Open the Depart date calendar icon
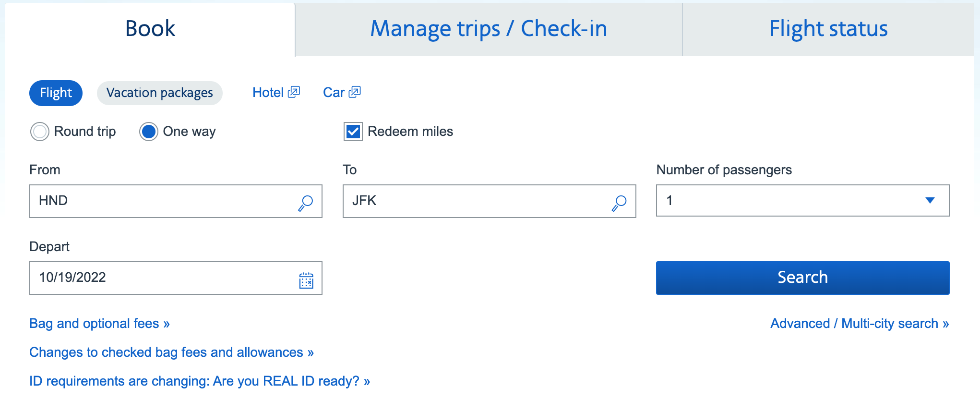The width and height of the screenshot is (980, 412). (306, 280)
